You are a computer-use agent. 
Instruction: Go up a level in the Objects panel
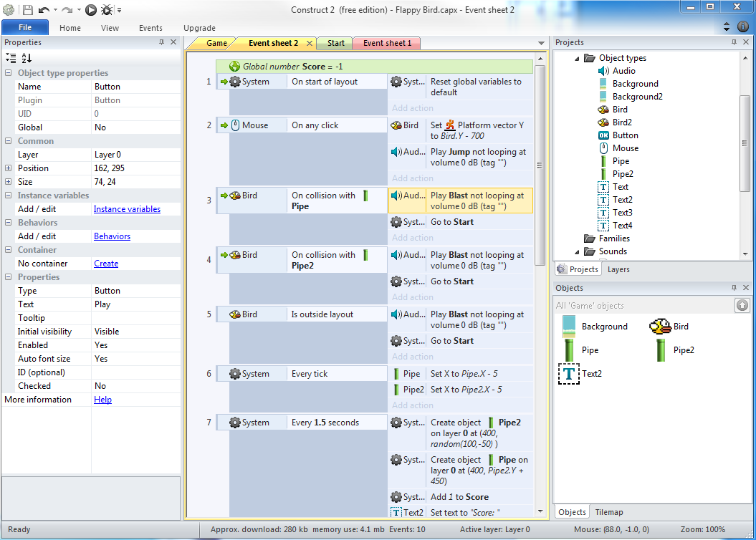742,305
